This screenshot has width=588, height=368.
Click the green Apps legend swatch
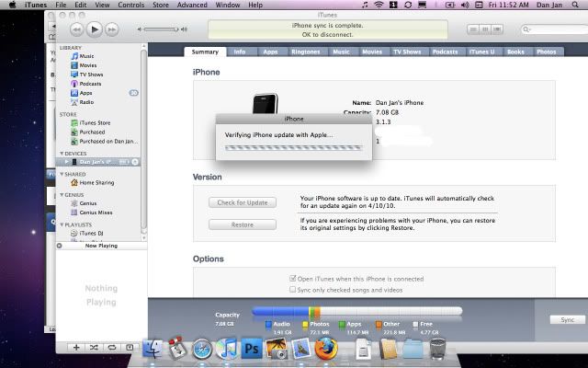[342, 325]
